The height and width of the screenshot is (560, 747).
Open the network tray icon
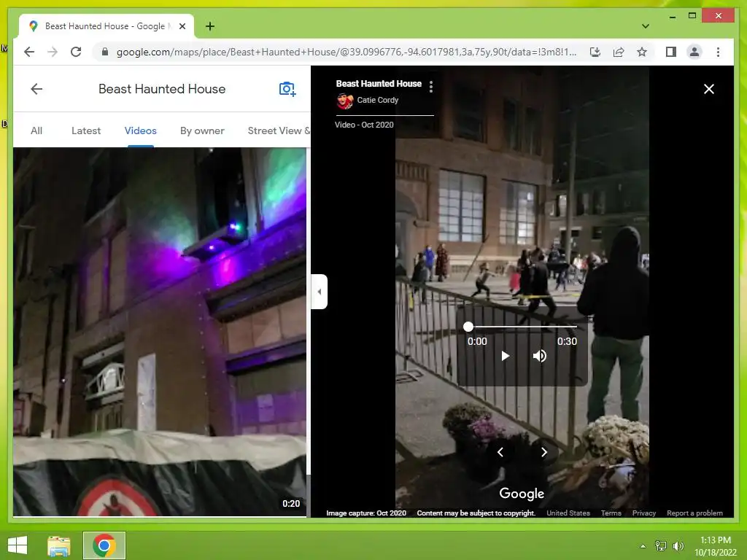pyautogui.click(x=661, y=545)
